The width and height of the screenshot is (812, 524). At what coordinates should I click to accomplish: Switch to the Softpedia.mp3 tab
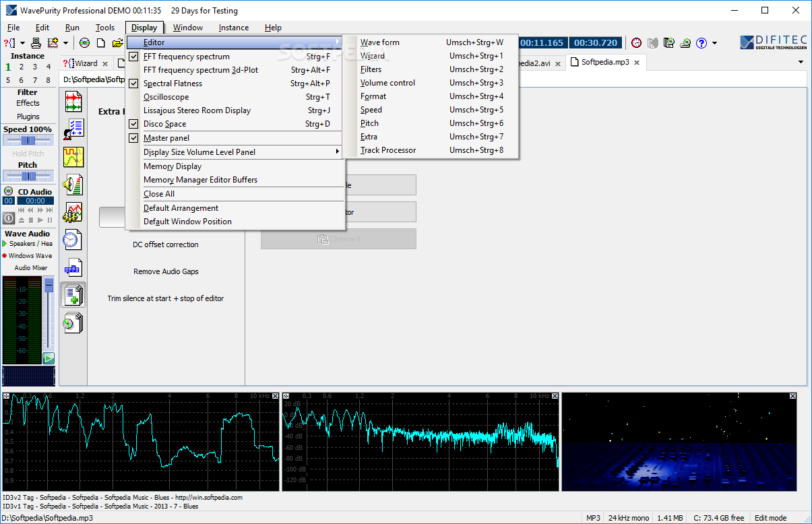[605, 62]
